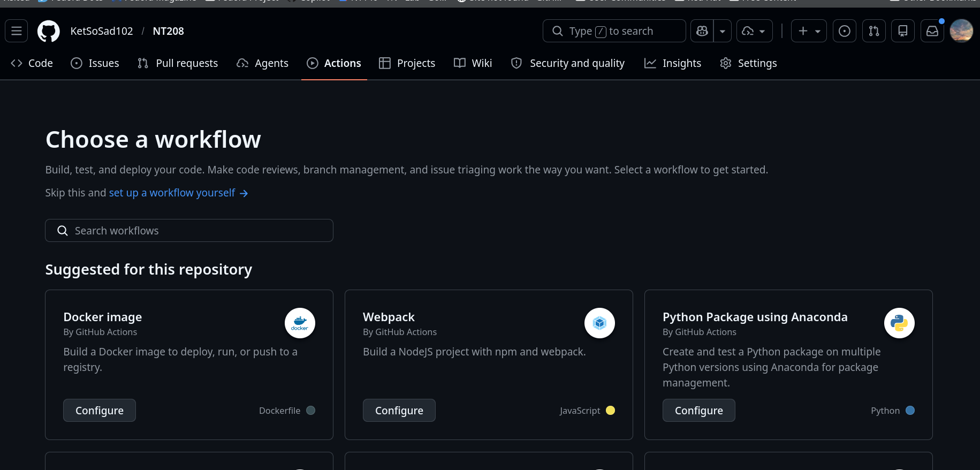This screenshot has height=470, width=980.
Task: Open the Wiki tab
Action: [473, 63]
